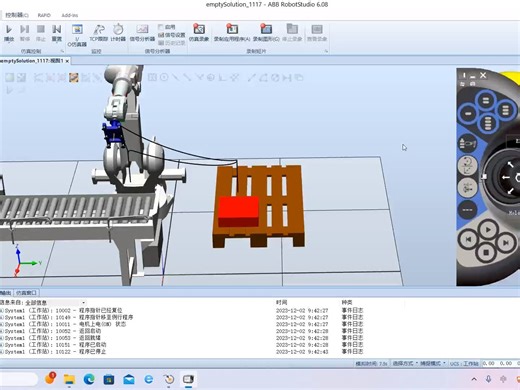The height and width of the screenshot is (390, 520).
Task: Click the four-bar blue button on FlexPendant
Action: tap(487, 124)
